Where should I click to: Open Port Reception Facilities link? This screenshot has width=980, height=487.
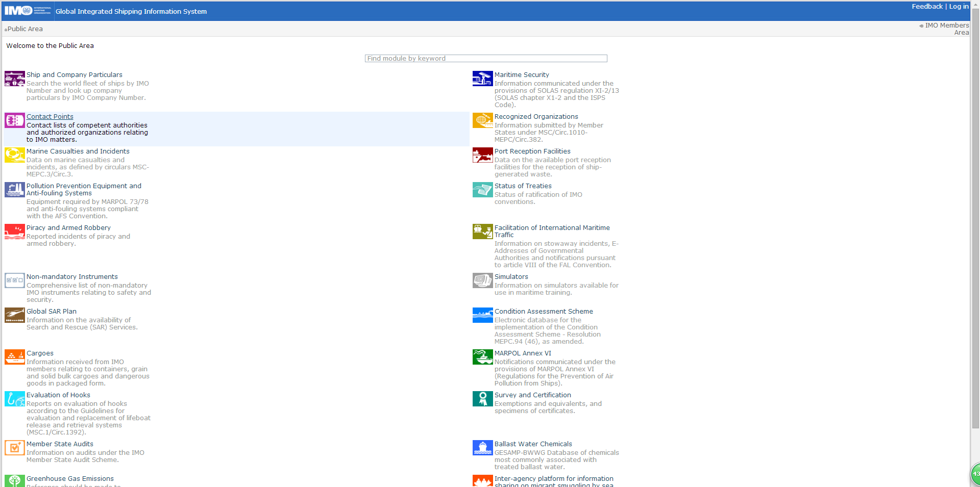point(532,151)
